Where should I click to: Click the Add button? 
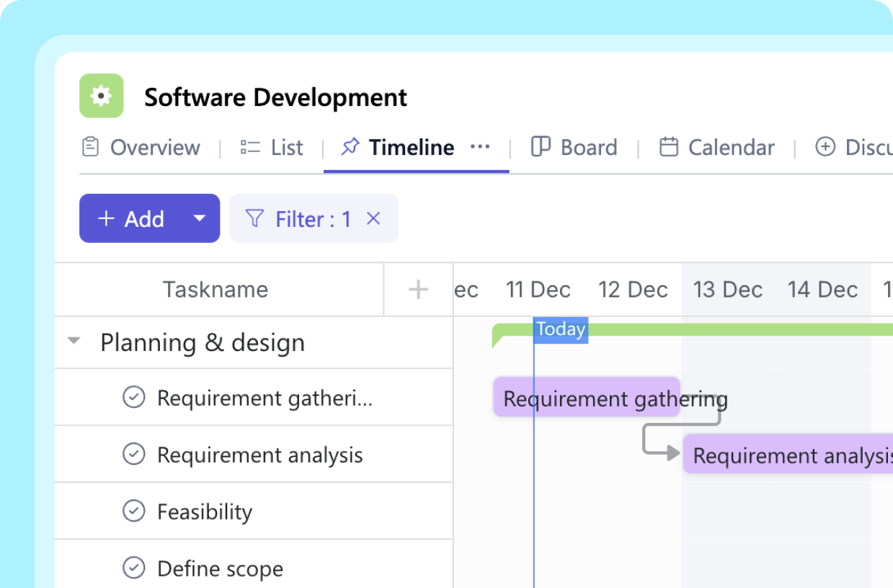tap(133, 218)
